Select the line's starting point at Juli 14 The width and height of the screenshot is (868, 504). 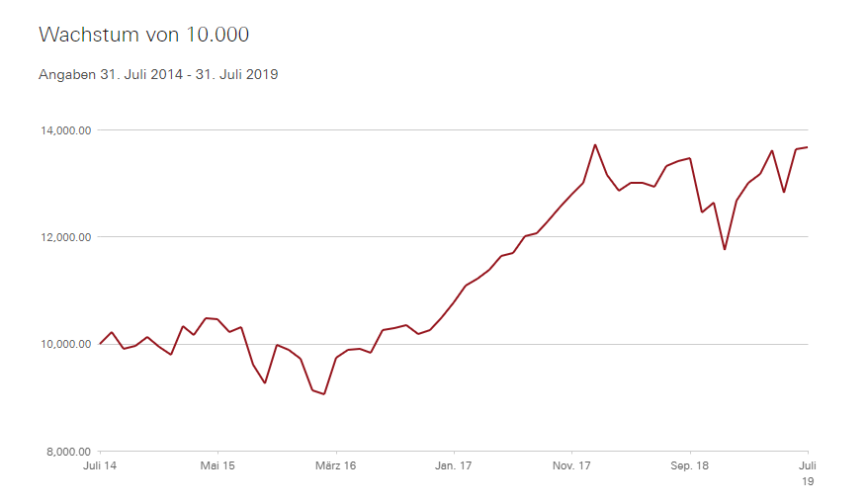101,344
